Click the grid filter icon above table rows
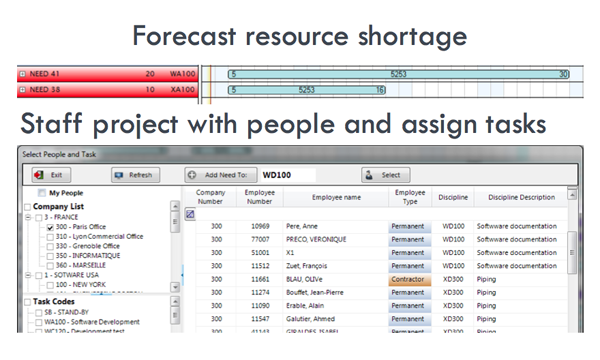The image size is (600, 360). 190,214
